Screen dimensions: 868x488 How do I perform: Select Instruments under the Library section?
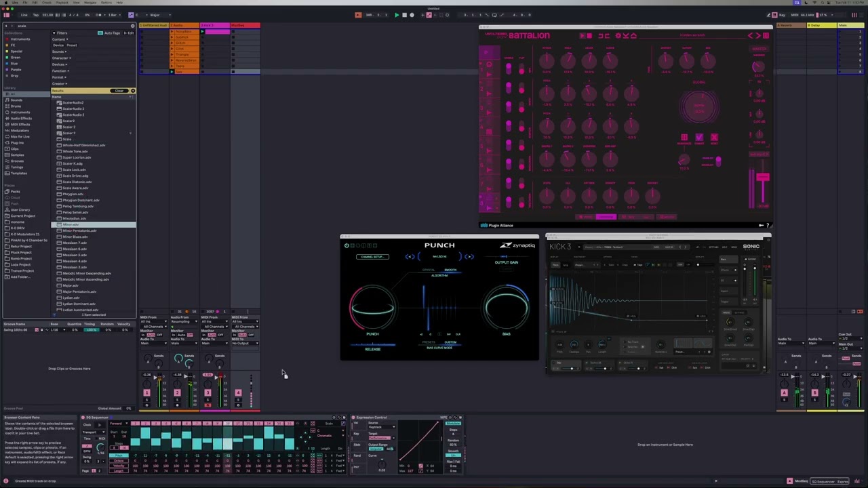20,112
